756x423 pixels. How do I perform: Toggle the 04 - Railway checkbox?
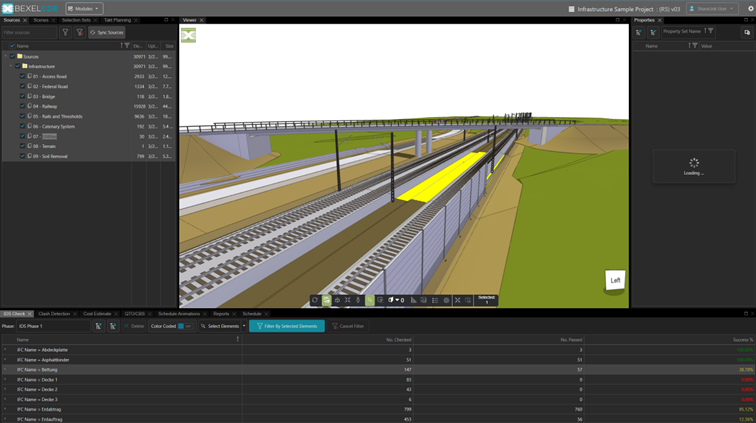pos(23,107)
